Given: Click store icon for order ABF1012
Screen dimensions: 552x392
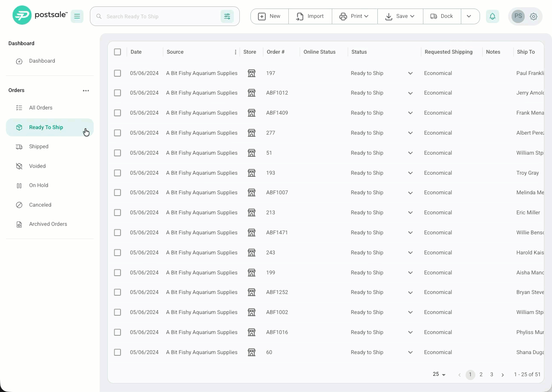Looking at the screenshot, I should pyautogui.click(x=252, y=93).
